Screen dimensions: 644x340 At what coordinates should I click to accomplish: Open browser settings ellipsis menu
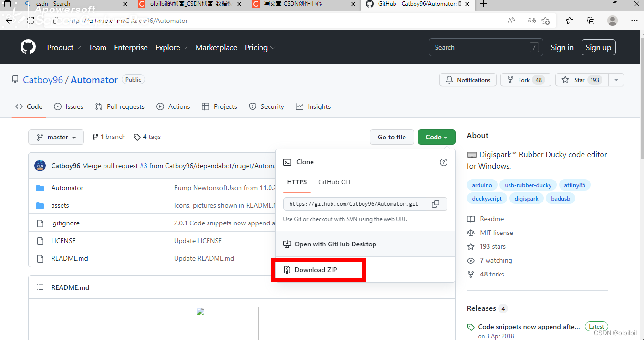(634, 21)
